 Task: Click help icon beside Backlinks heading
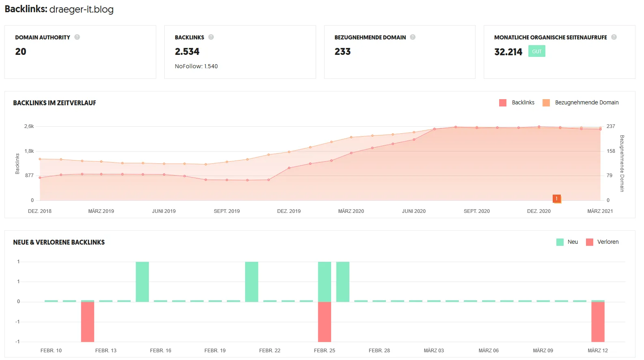tap(211, 37)
